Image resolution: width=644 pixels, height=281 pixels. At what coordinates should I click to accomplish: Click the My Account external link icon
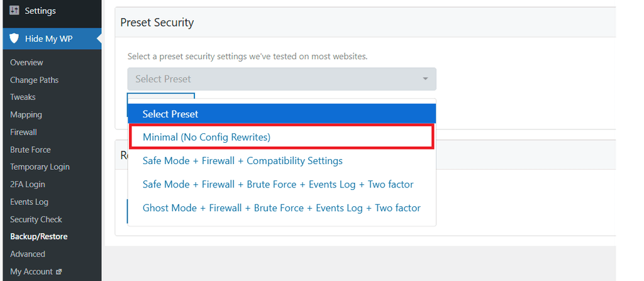tap(58, 272)
